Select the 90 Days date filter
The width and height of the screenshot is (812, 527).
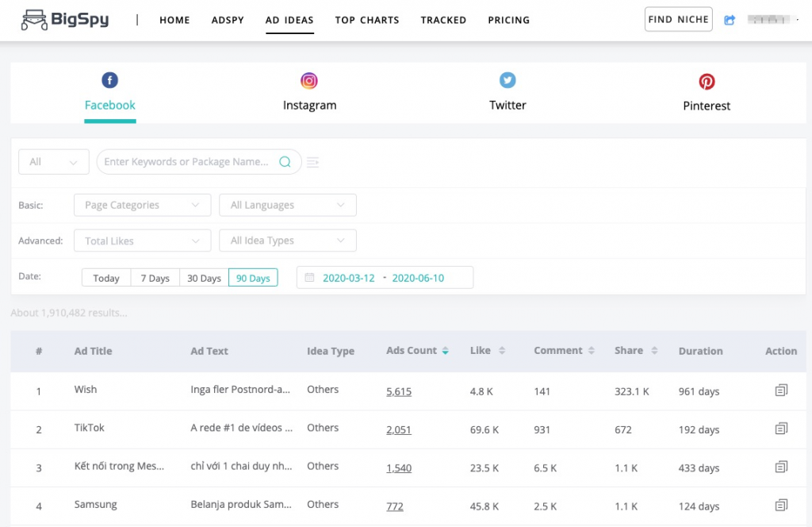pyautogui.click(x=253, y=278)
